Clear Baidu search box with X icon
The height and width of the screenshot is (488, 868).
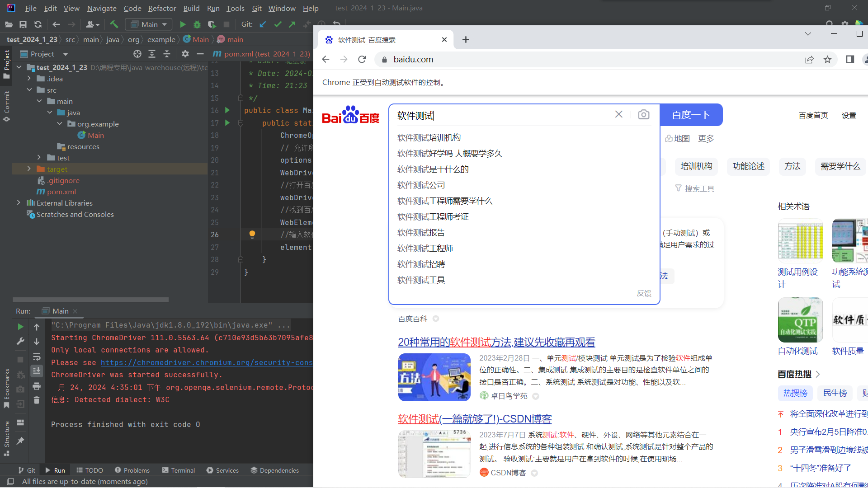point(618,114)
